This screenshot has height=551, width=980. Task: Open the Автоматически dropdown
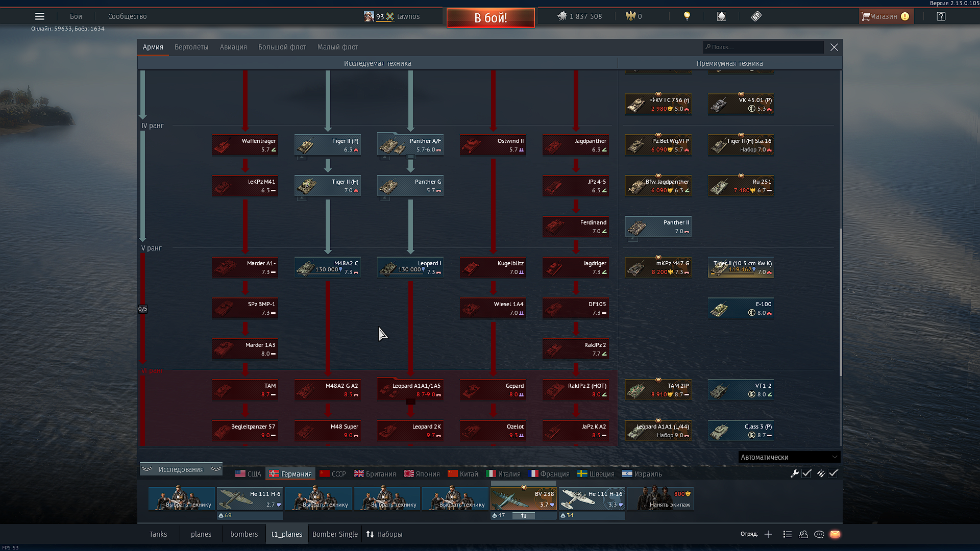[x=789, y=457]
